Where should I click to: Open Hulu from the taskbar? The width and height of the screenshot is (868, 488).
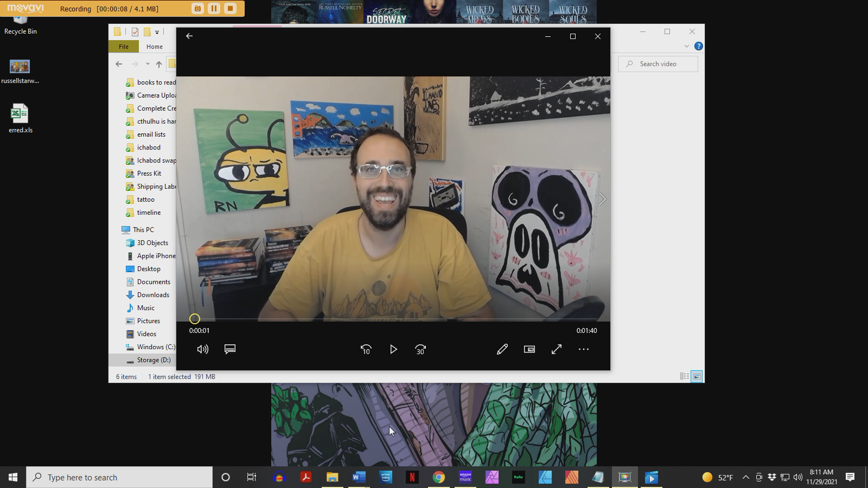[518, 477]
